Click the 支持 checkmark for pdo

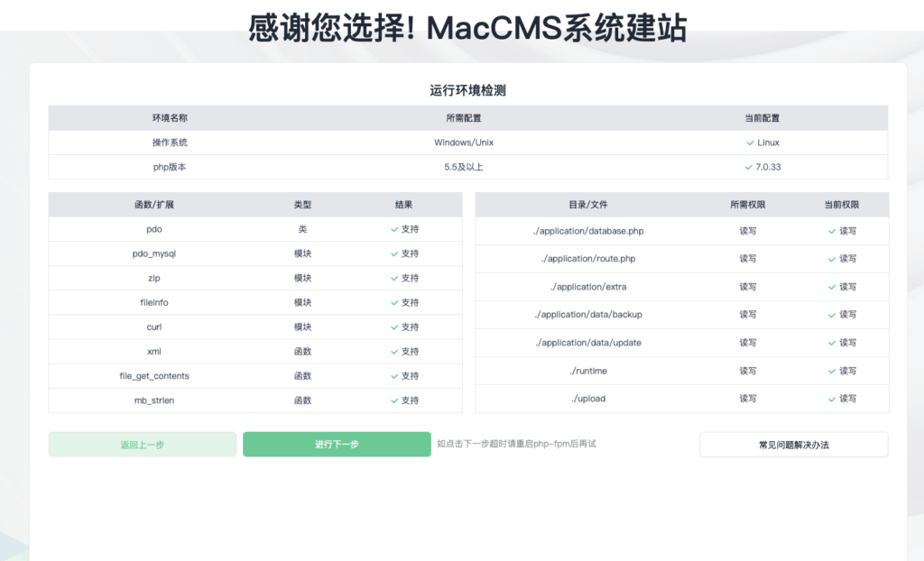point(393,229)
